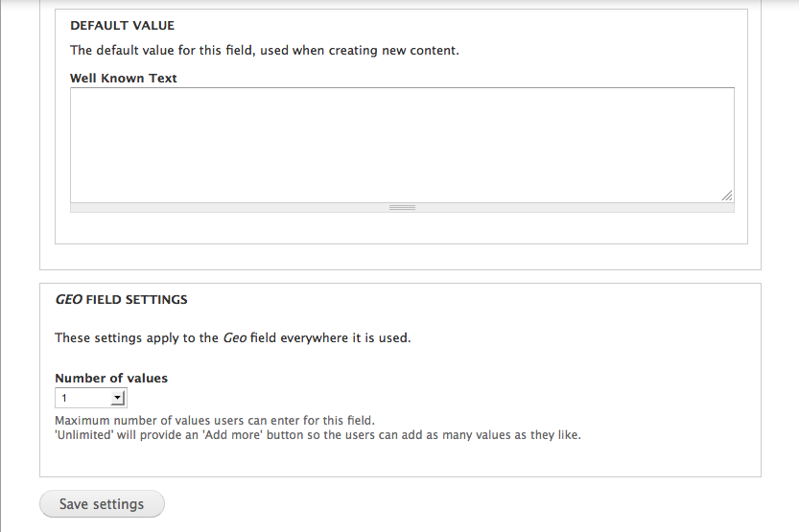Click the Well Known Text label
This screenshot has width=799, height=532.
pyautogui.click(x=124, y=78)
